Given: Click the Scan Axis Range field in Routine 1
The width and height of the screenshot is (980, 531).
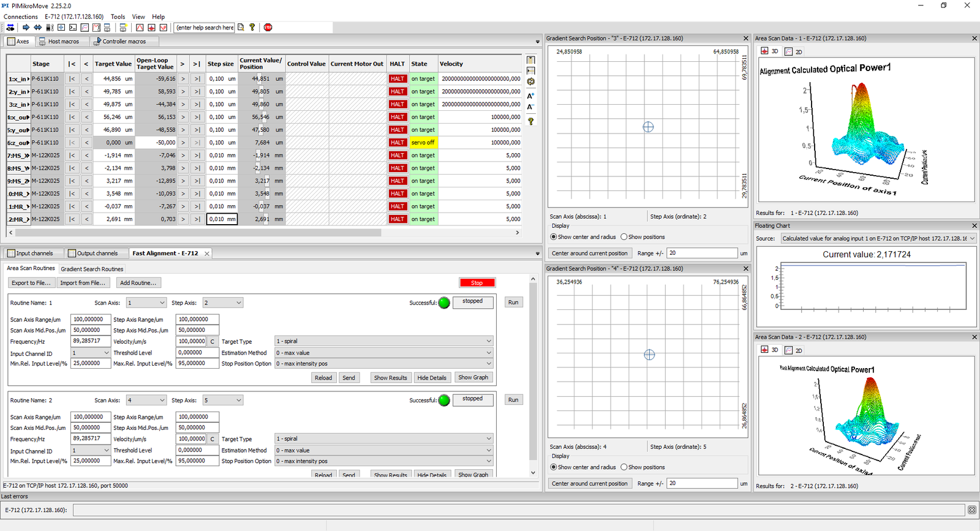Looking at the screenshot, I should coord(90,319).
